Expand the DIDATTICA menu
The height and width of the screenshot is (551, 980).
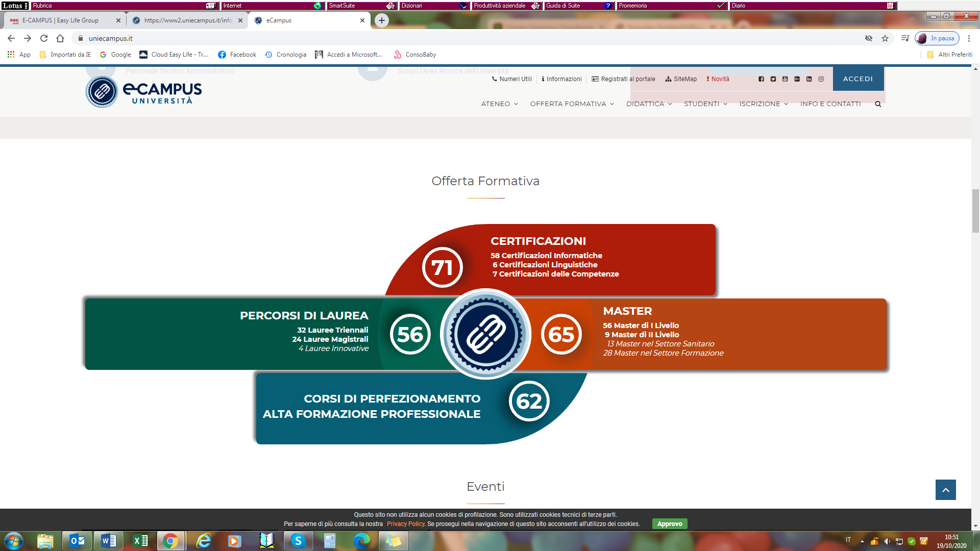(x=649, y=104)
